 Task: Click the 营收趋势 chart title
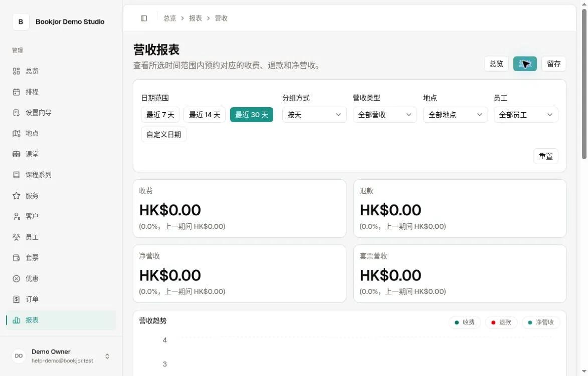[152, 321]
